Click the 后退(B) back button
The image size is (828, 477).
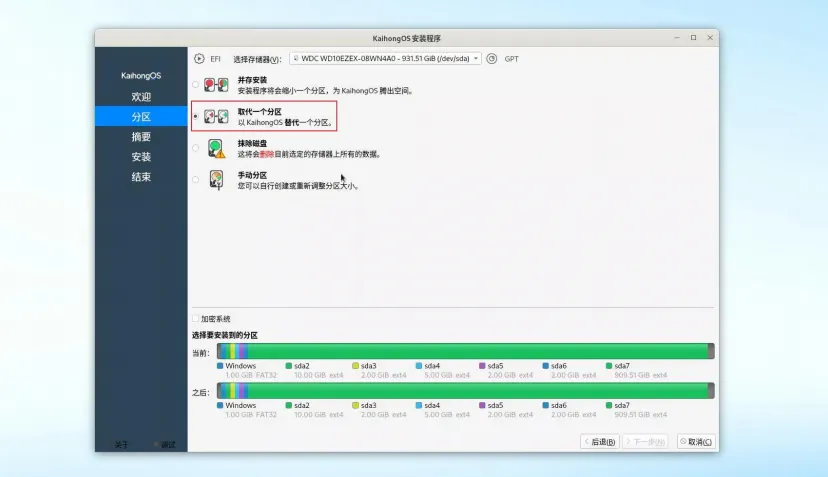coord(600,442)
